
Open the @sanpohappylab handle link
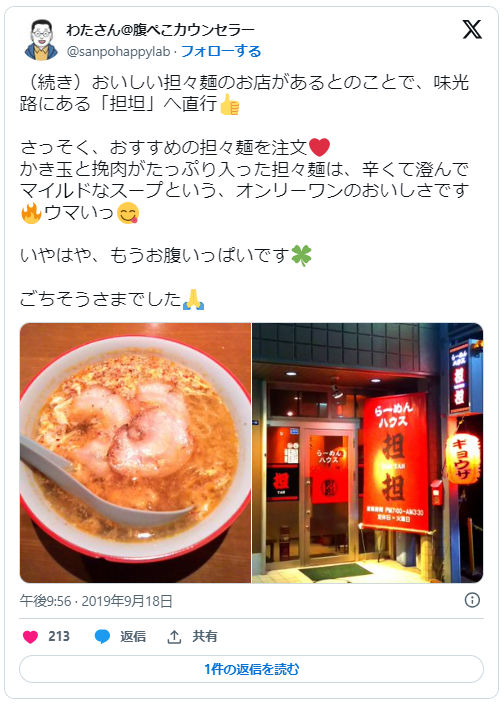(x=118, y=52)
